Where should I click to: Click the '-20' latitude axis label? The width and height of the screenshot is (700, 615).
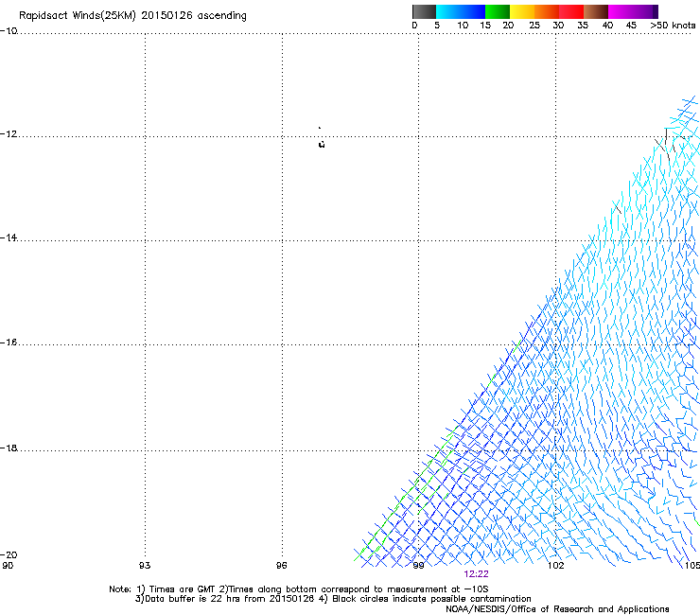click(x=9, y=554)
